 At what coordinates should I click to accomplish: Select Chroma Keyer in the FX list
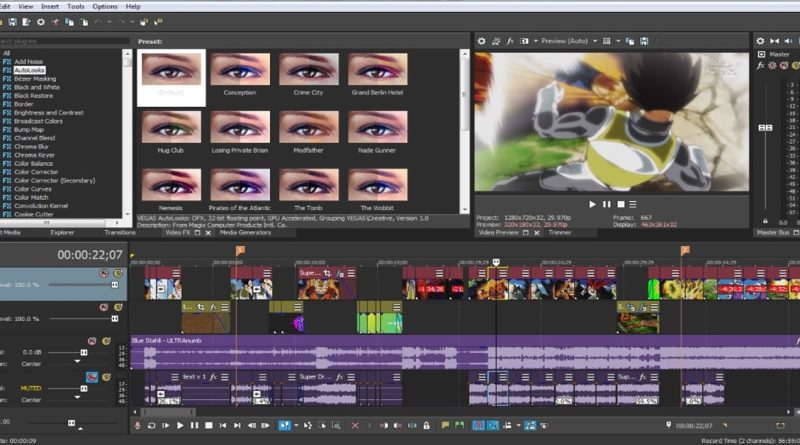(34, 155)
